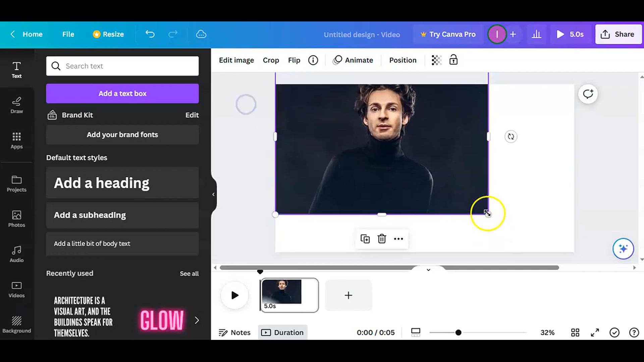Open the Apps panel

point(16,140)
